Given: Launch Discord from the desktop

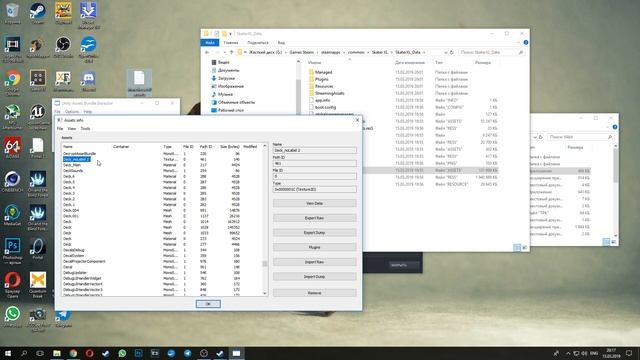Looking at the screenshot, I should click(88, 81).
